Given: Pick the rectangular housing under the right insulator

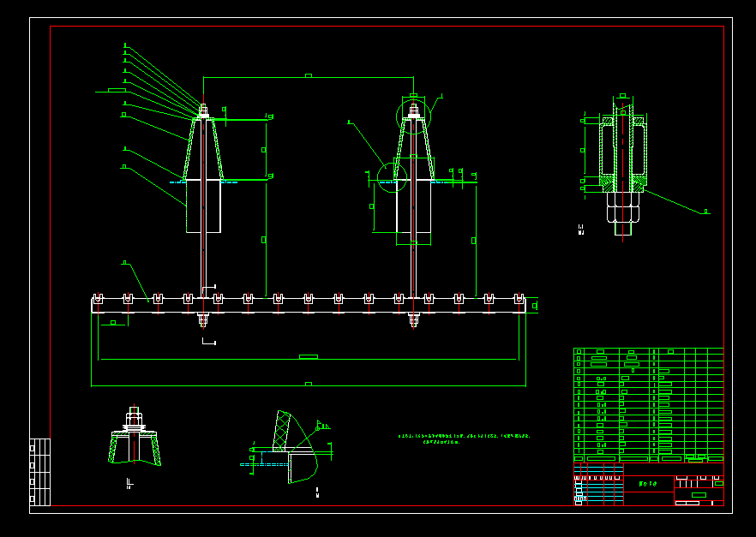Looking at the screenshot, I should point(413,206).
